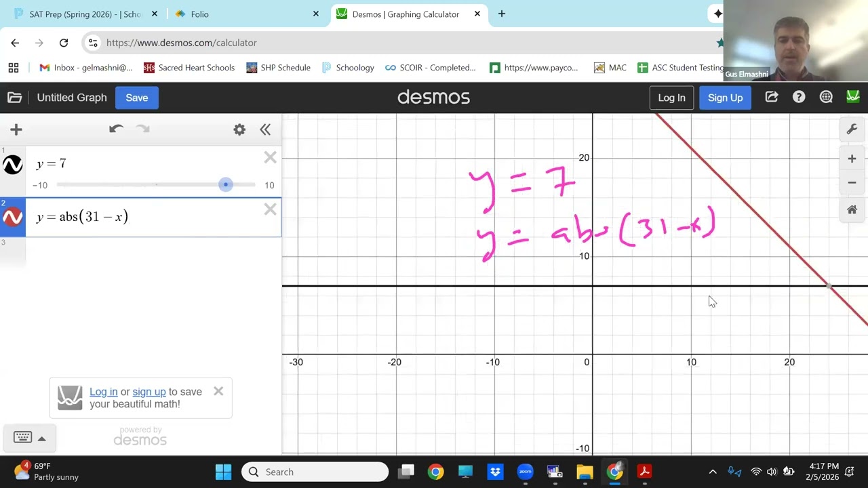Delete the y = abs(31 − x) expression
868x488 pixels.
click(270, 209)
